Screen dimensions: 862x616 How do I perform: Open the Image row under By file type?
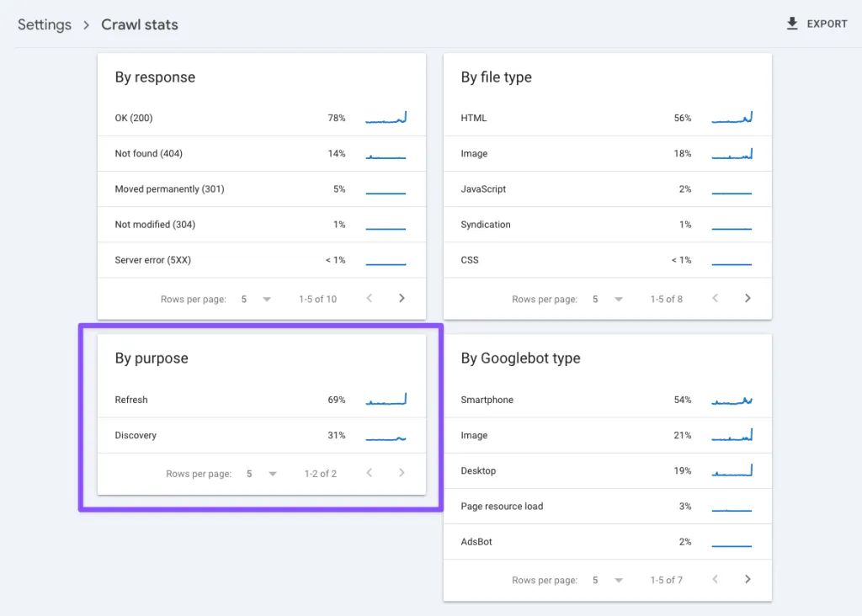pos(608,154)
